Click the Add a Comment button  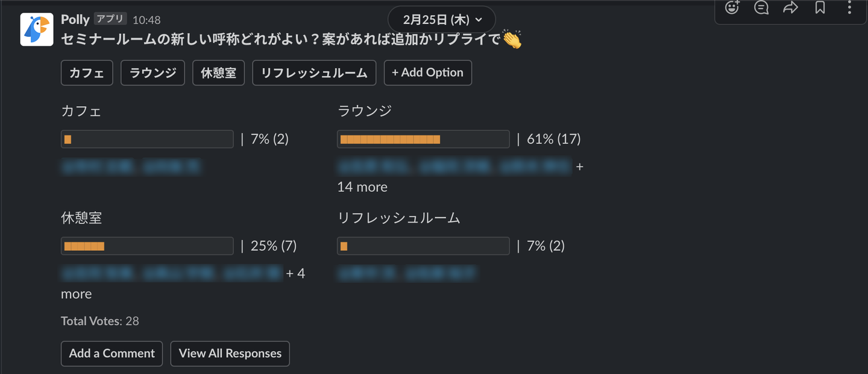112,353
